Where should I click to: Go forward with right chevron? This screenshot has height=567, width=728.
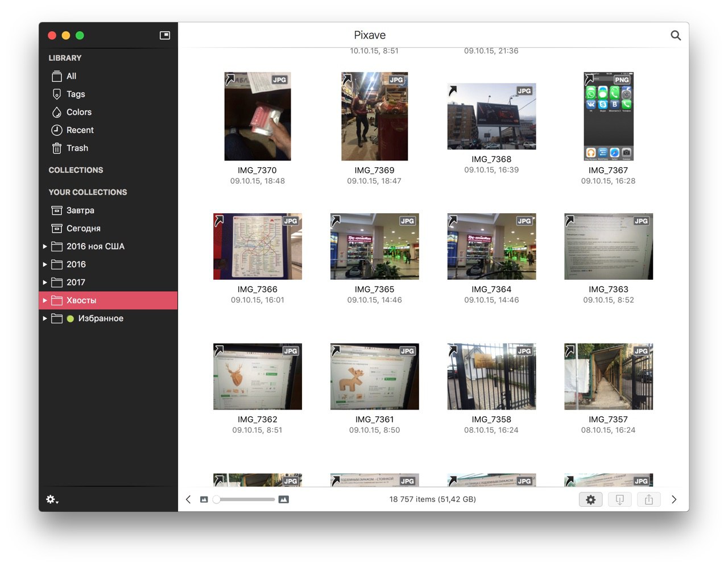click(674, 499)
